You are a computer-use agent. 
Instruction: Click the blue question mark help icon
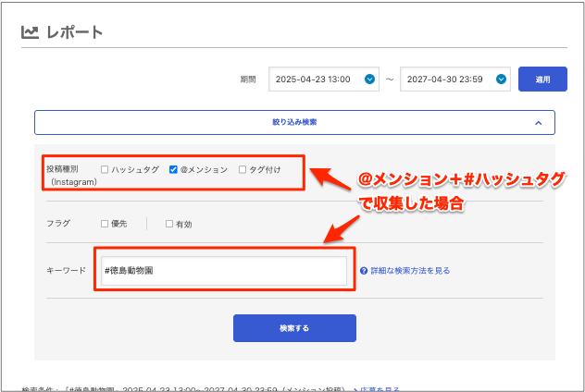pos(364,271)
